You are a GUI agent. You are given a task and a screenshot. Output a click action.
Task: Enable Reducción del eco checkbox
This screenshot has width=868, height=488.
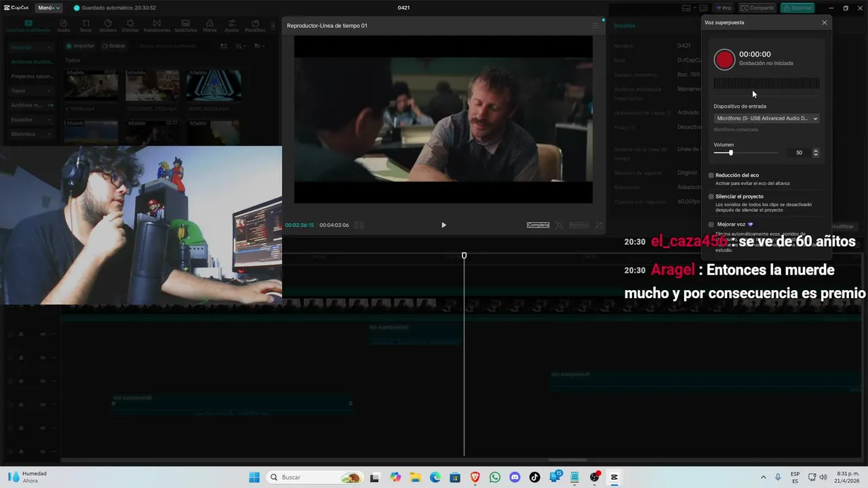click(x=711, y=175)
